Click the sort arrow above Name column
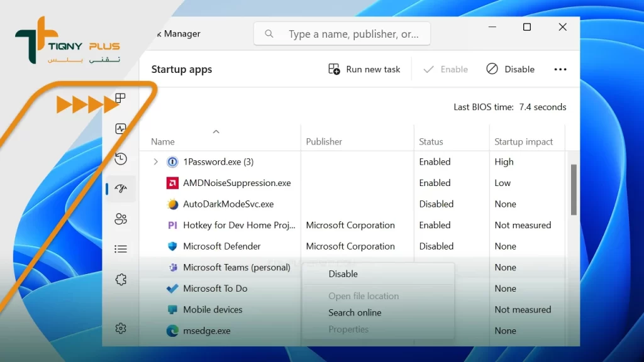The image size is (644, 362). tap(216, 132)
